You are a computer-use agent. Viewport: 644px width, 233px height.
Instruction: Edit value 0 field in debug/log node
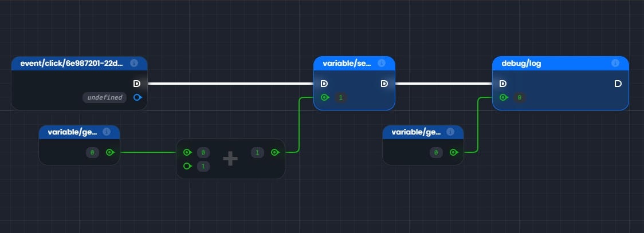tap(520, 98)
